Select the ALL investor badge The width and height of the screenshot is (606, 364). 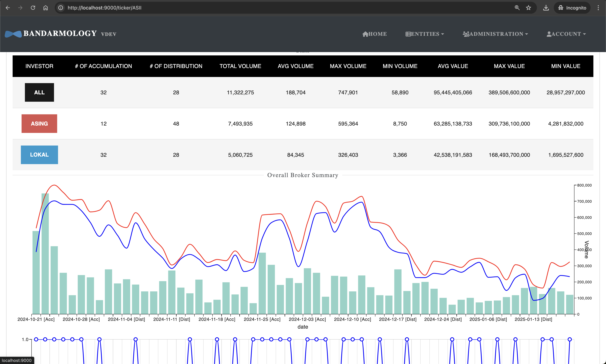point(39,92)
